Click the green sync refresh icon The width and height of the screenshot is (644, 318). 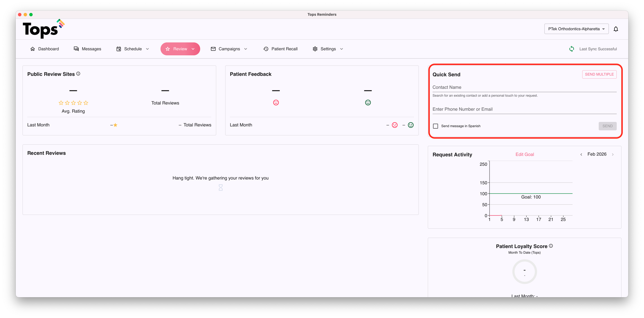pos(571,49)
